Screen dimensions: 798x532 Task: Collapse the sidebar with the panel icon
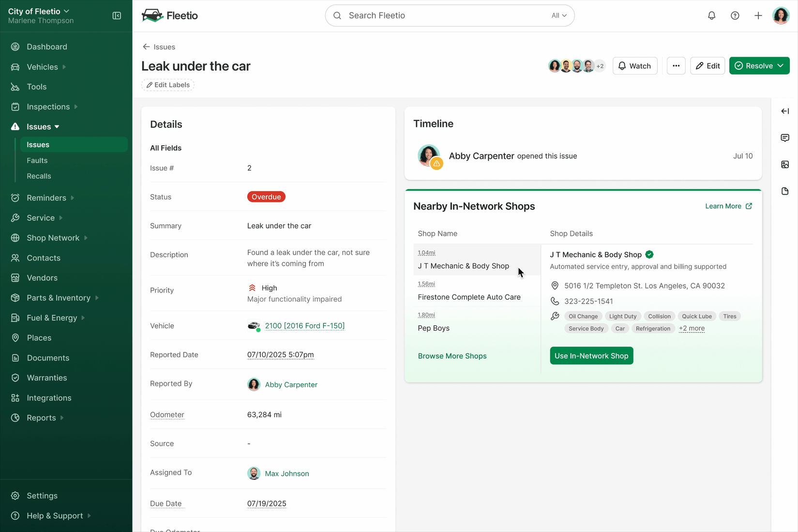[x=117, y=15]
